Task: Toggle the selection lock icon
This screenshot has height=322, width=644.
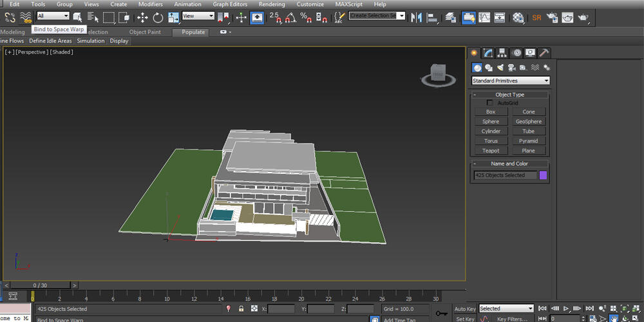Action: click(241, 309)
